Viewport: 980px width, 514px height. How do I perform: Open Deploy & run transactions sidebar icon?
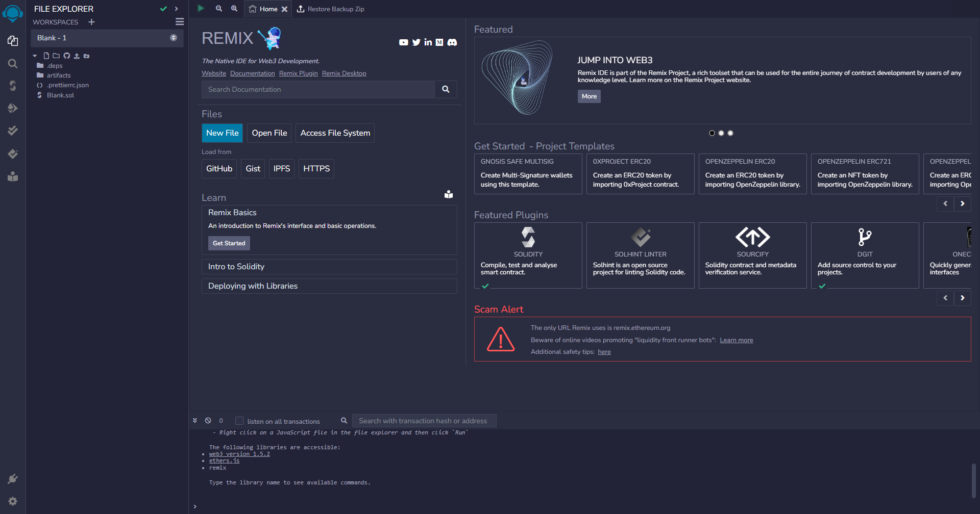click(x=13, y=108)
